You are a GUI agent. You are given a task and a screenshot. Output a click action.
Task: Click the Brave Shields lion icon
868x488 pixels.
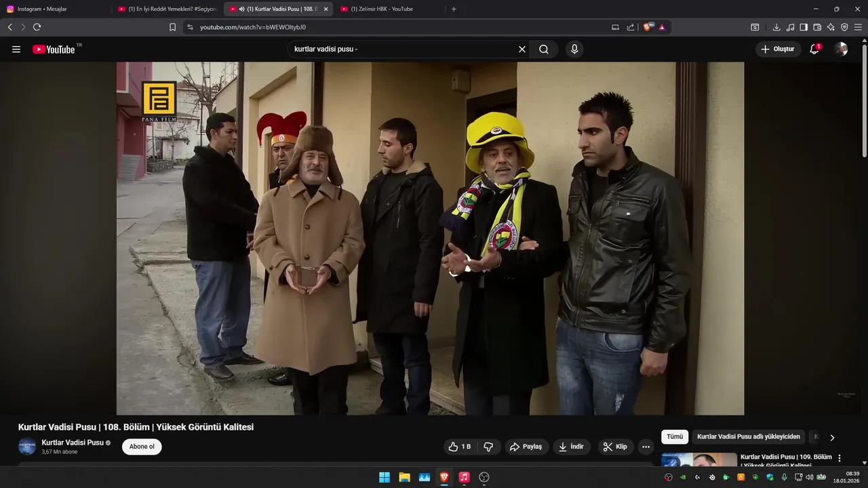(x=647, y=27)
